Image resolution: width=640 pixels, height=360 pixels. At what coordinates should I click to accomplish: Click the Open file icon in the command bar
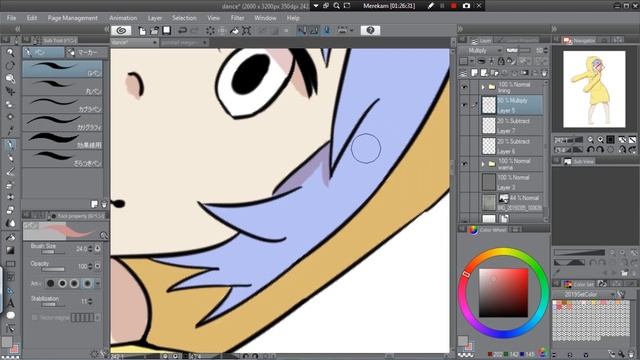[154, 31]
